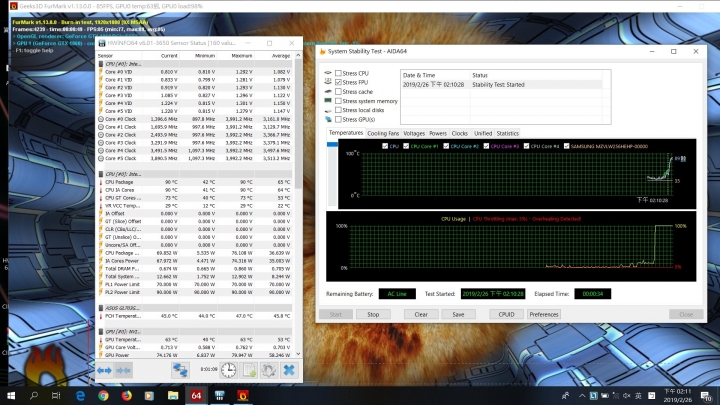Select the GPU Power sensor row
Screen dimensions: 720x405
click(x=195, y=355)
